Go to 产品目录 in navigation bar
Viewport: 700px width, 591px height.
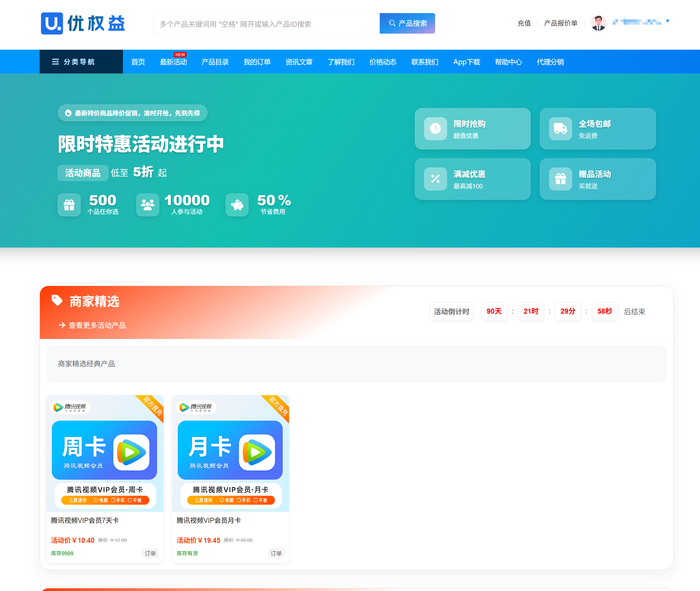215,62
